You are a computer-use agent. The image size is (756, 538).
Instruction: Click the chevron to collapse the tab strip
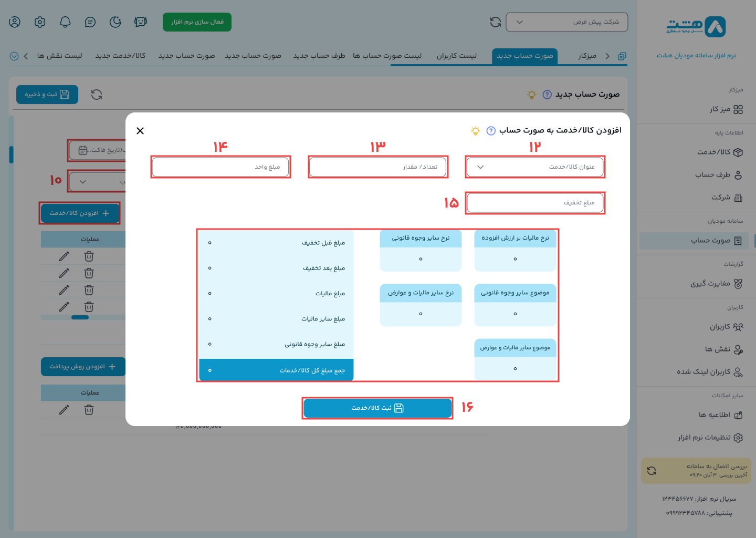tap(26, 56)
